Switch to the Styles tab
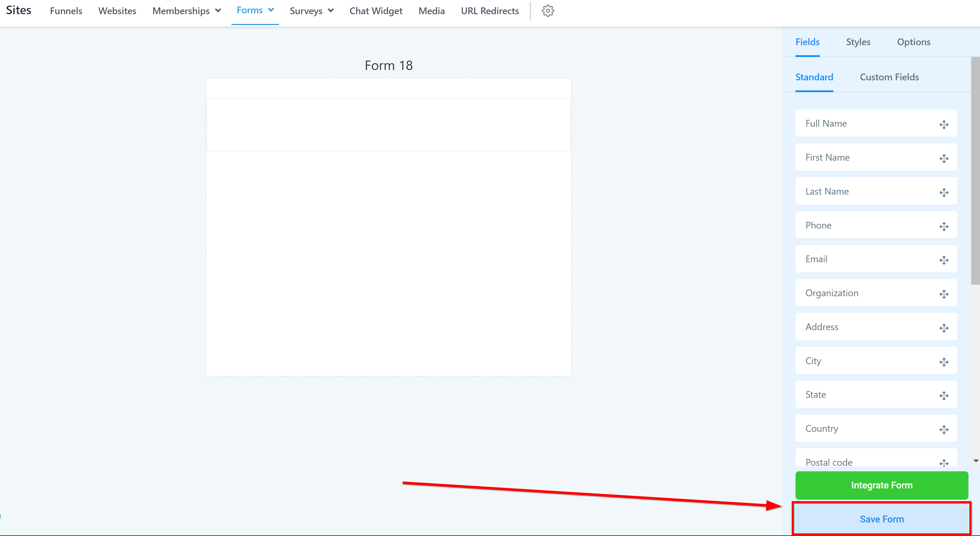The image size is (980, 536). 858,42
